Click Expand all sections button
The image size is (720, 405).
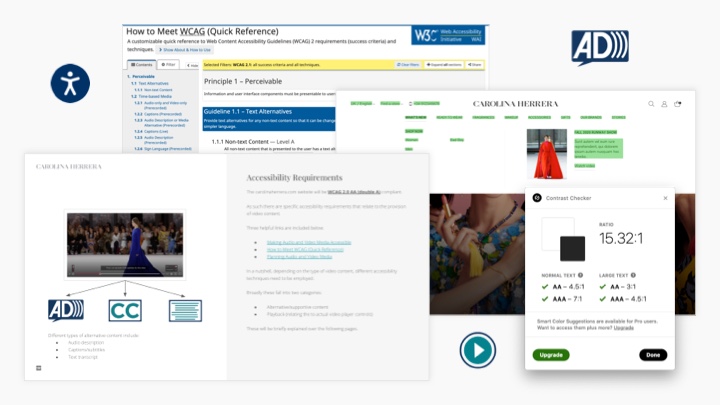click(x=444, y=65)
